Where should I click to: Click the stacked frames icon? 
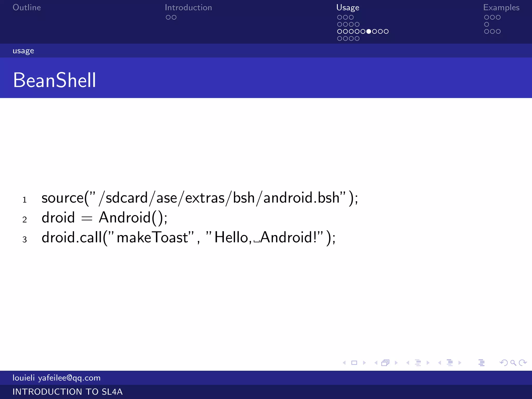385,363
